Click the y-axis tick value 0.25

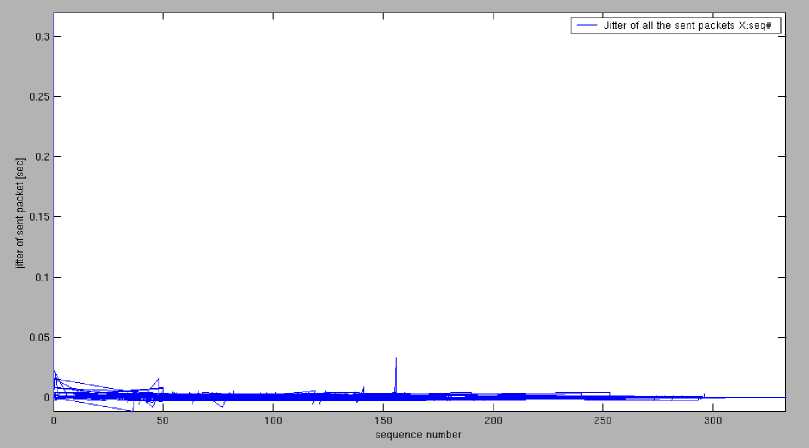39,97
